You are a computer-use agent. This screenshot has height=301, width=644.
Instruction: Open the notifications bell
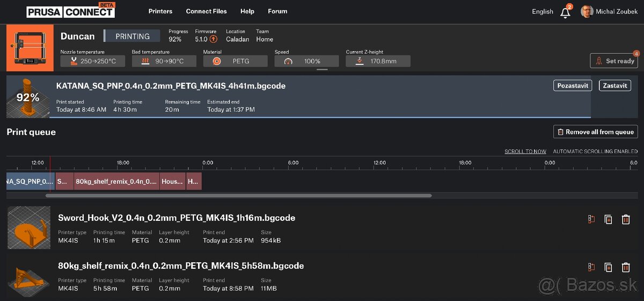(565, 12)
